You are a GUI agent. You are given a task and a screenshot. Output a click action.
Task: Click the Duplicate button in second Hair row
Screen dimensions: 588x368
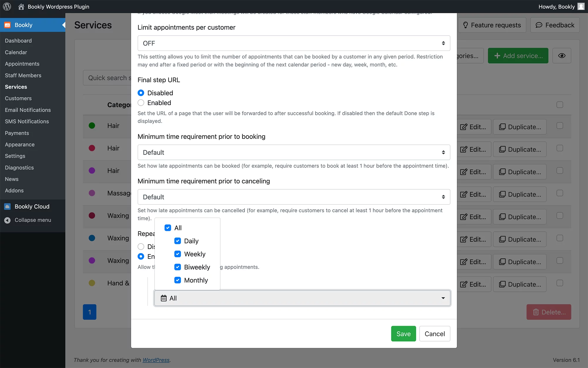520,149
